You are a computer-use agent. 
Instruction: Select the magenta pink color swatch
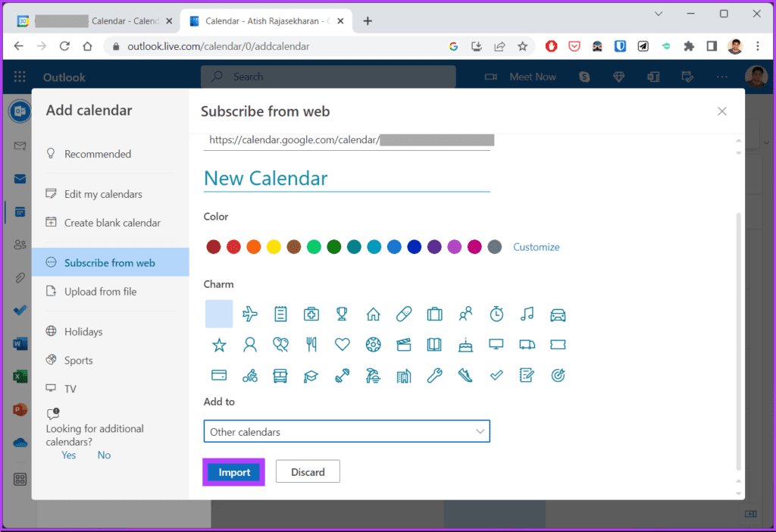(x=474, y=247)
